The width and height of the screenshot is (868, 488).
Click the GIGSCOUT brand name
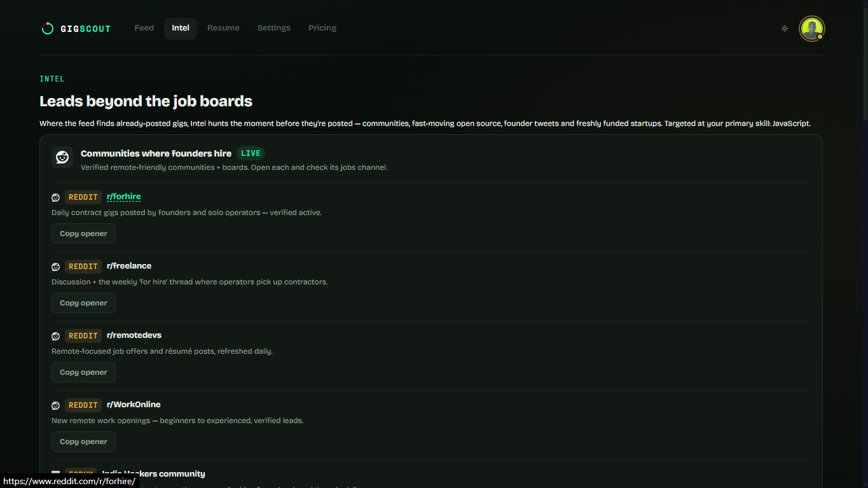pos(85,29)
